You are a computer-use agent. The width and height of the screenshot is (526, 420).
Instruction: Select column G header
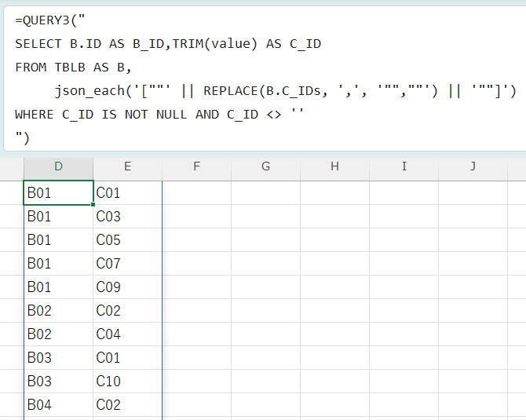point(265,166)
